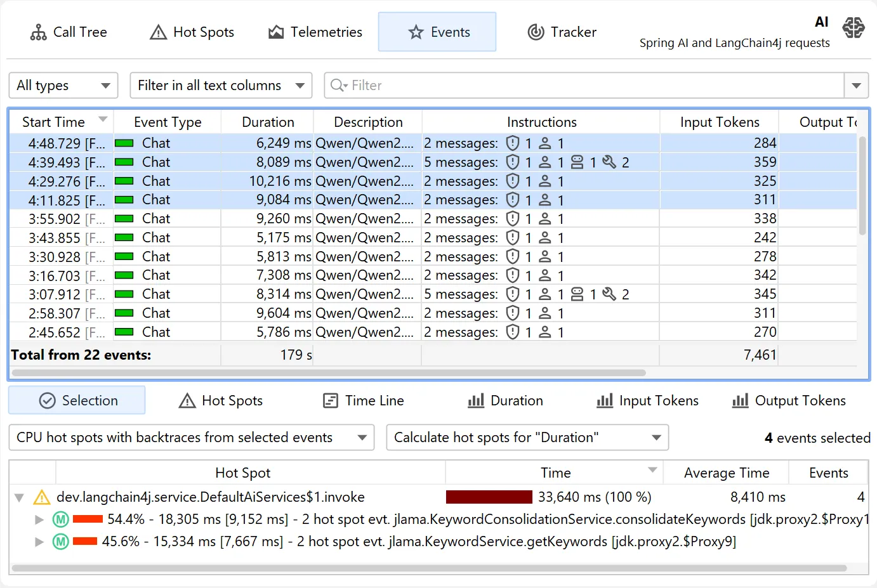Open the Tracker view
The width and height of the screenshot is (877, 588).
point(562,32)
